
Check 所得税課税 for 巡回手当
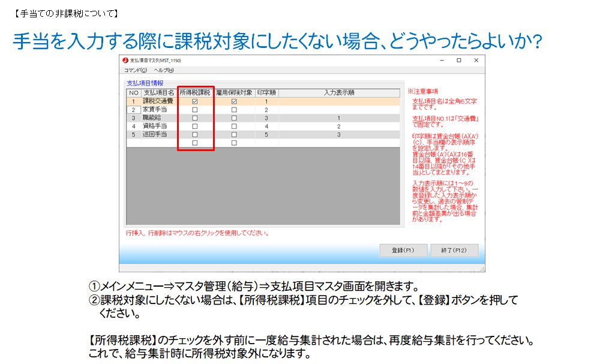(x=194, y=135)
